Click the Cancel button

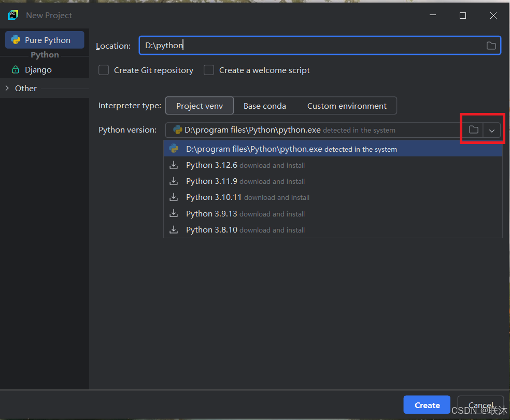(x=481, y=405)
